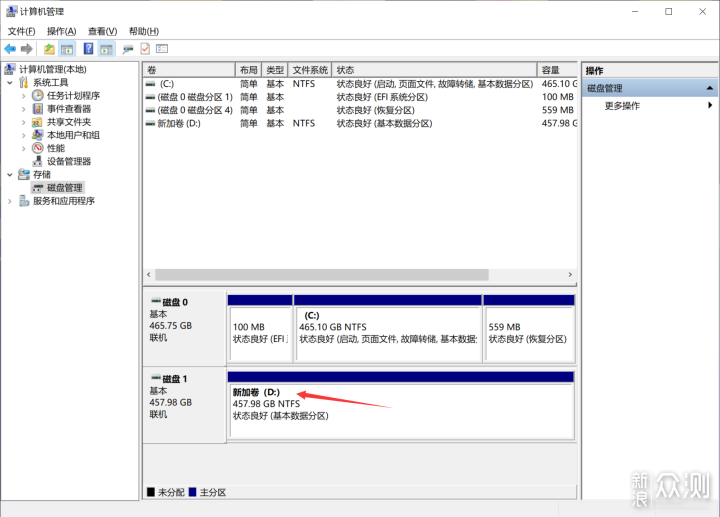Click the 磁盘 0 disk icon in graphical view
The height and width of the screenshot is (517, 720).
[x=156, y=301]
